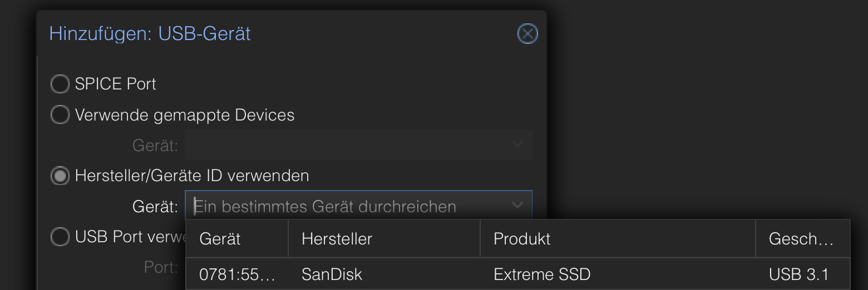Select the USB Port radio button
Viewport: 868px width, 290px height.
point(60,237)
